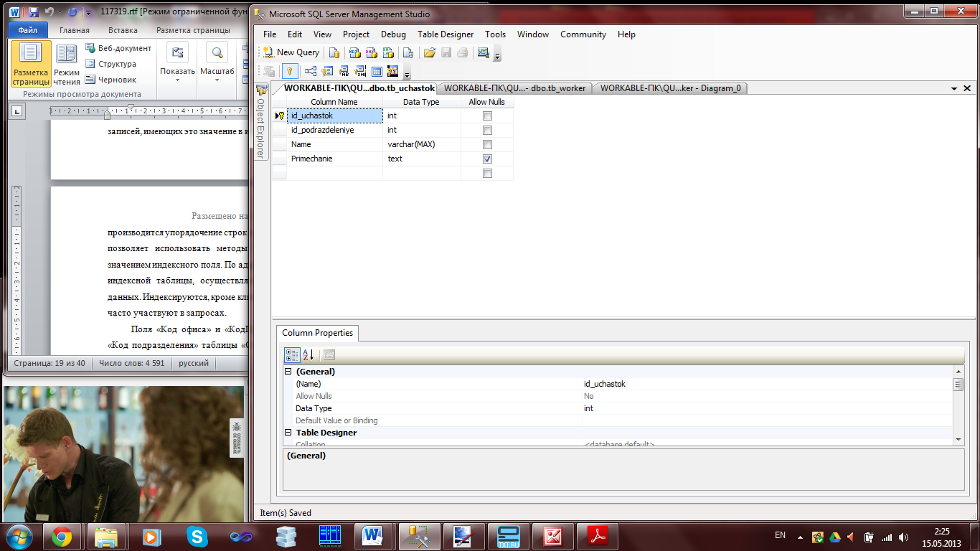
Task: Switch Word to Черновик view
Action: click(110, 80)
